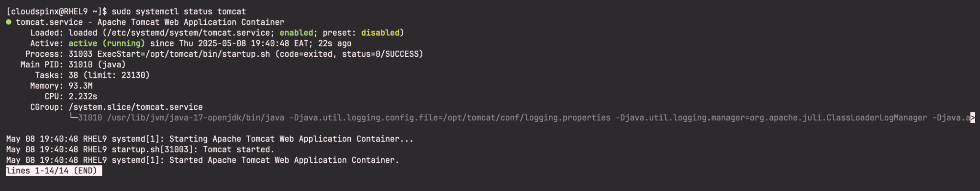Click the green service status dot
This screenshot has height=191, width=980.
(x=9, y=22)
